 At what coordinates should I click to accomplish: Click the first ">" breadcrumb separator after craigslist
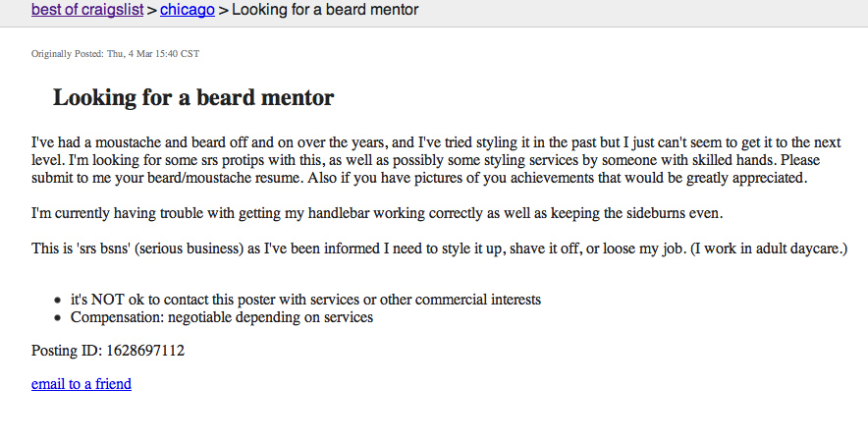pyautogui.click(x=151, y=10)
